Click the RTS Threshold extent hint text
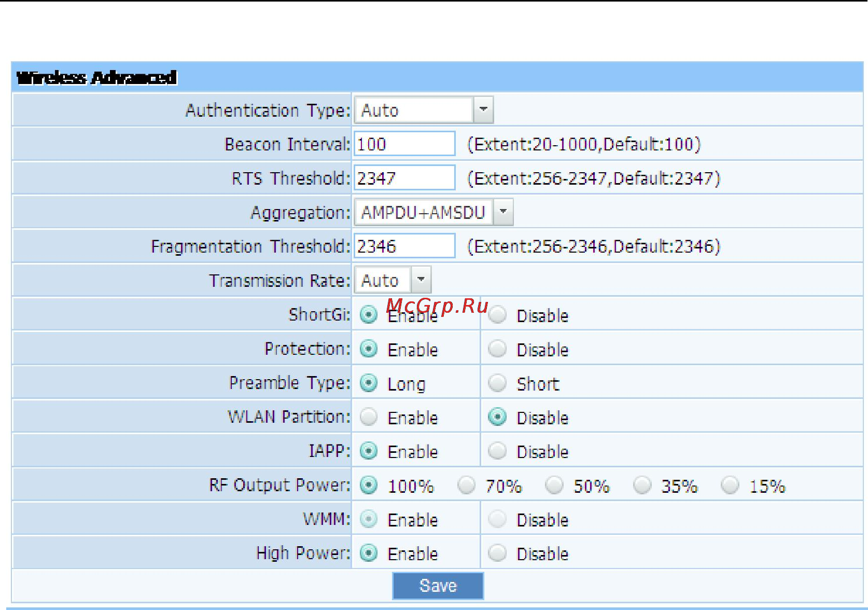This screenshot has height=610, width=868. pos(594,178)
